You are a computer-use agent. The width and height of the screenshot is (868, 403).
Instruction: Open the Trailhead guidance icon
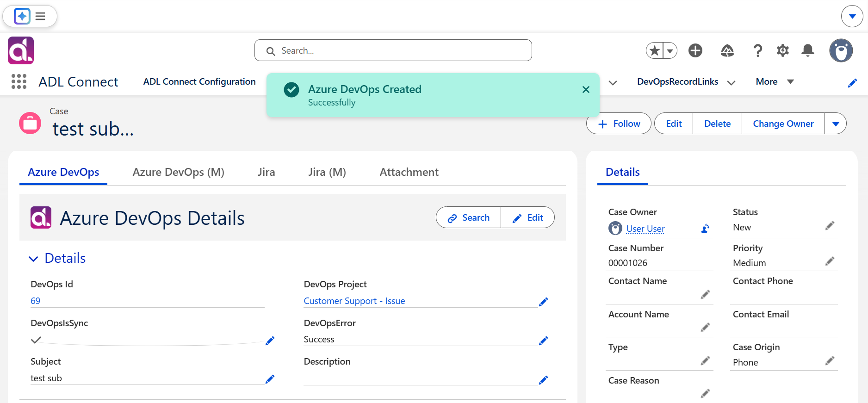[727, 50]
